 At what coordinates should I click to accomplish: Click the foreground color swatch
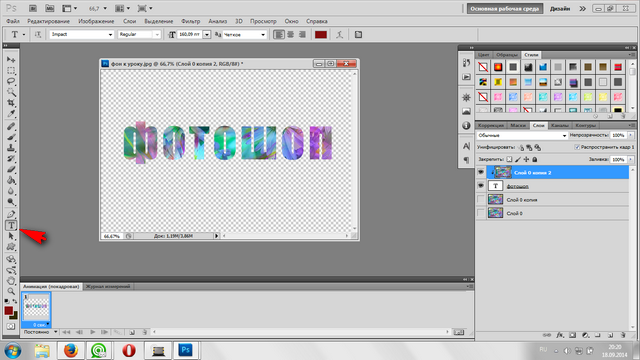9,311
